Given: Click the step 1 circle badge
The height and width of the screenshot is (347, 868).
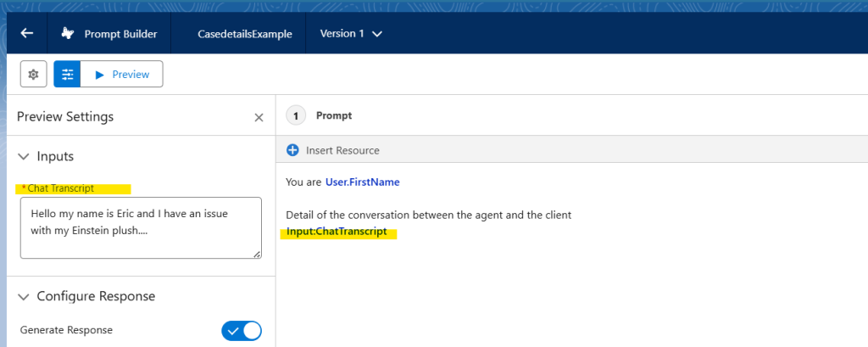Looking at the screenshot, I should point(296,116).
